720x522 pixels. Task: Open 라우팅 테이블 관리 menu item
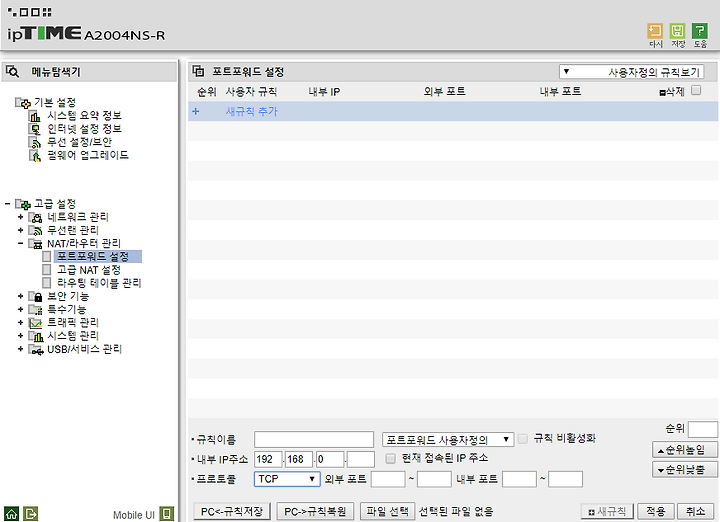(99, 283)
